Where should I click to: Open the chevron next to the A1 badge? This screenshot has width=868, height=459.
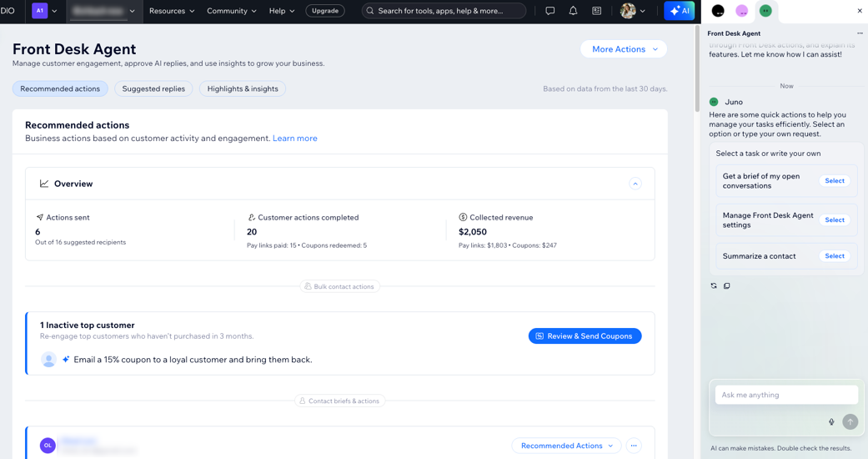[x=54, y=11]
